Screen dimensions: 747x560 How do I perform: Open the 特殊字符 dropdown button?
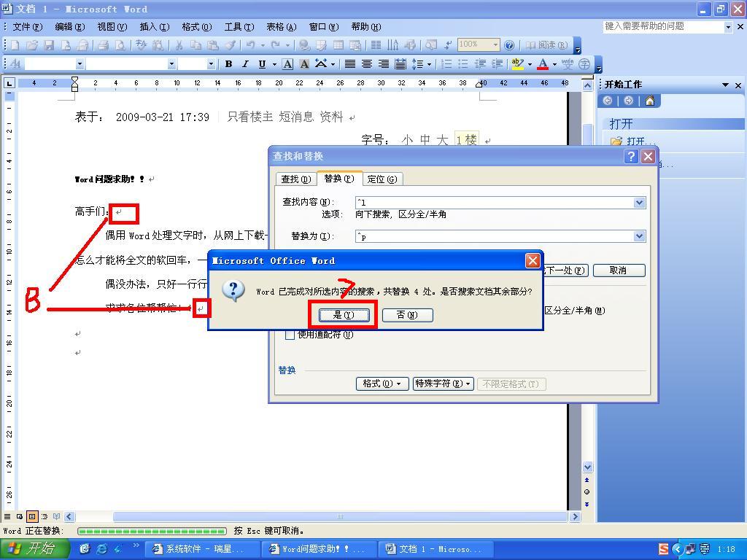(443, 384)
